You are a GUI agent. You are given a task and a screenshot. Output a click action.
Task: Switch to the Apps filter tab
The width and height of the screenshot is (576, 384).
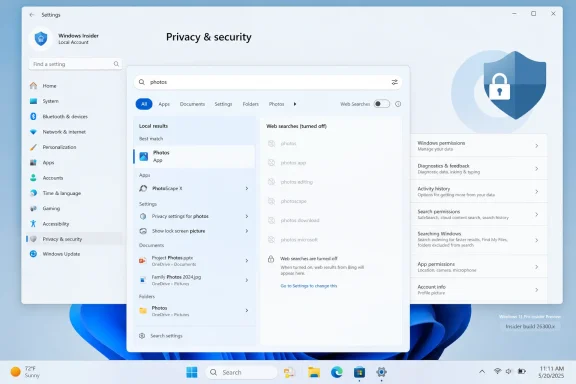pyautogui.click(x=164, y=104)
